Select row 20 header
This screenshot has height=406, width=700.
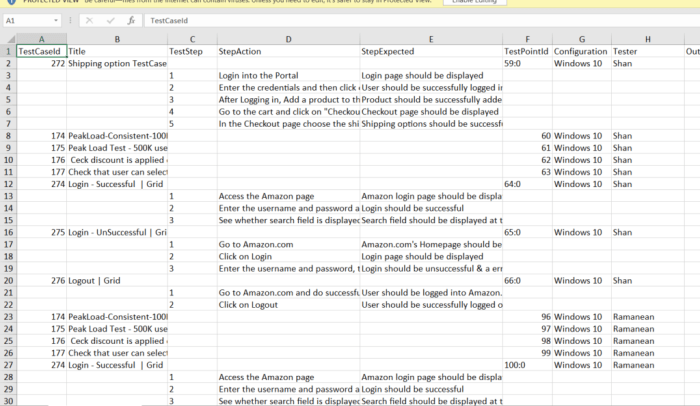[8, 280]
